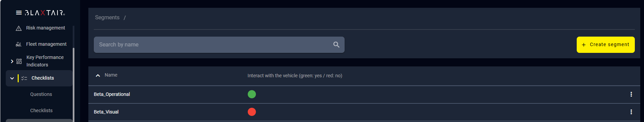Screen dimensions: 644x122
Task: Click the Segments breadcrumb link
Action: [107, 18]
